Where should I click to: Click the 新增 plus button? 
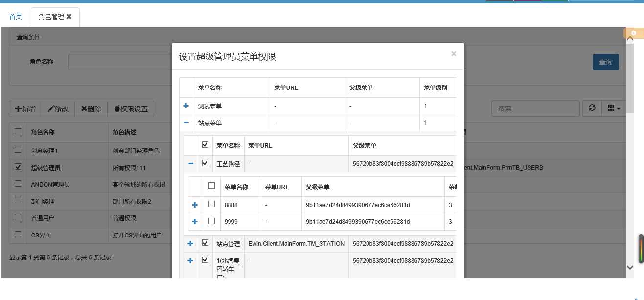click(x=25, y=109)
